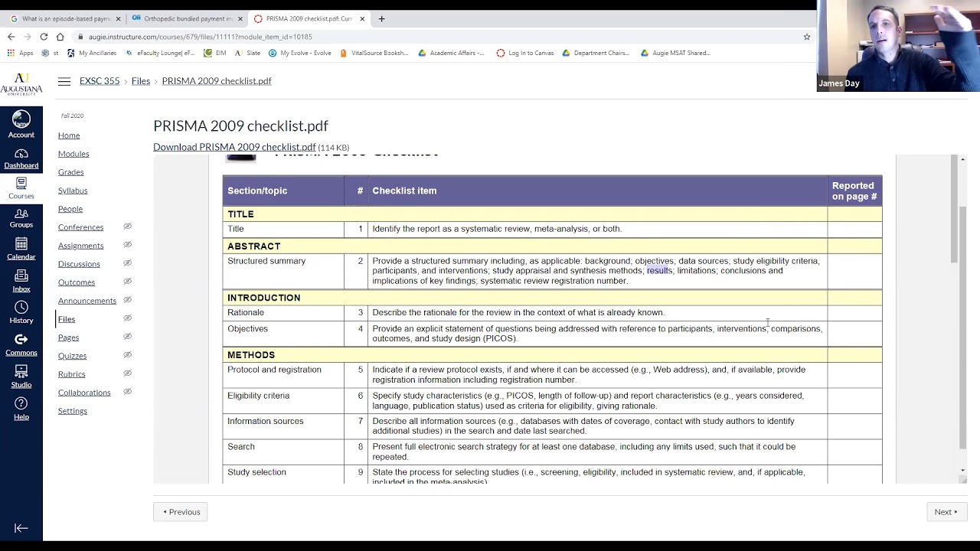The width and height of the screenshot is (980, 551).
Task: Open the Courses tray
Action: pos(21,187)
